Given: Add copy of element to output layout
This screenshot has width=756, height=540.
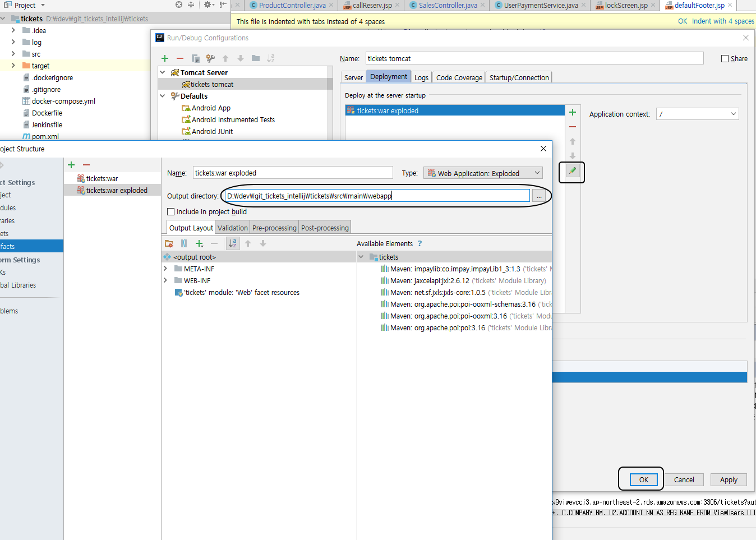Looking at the screenshot, I should pyautogui.click(x=199, y=243).
